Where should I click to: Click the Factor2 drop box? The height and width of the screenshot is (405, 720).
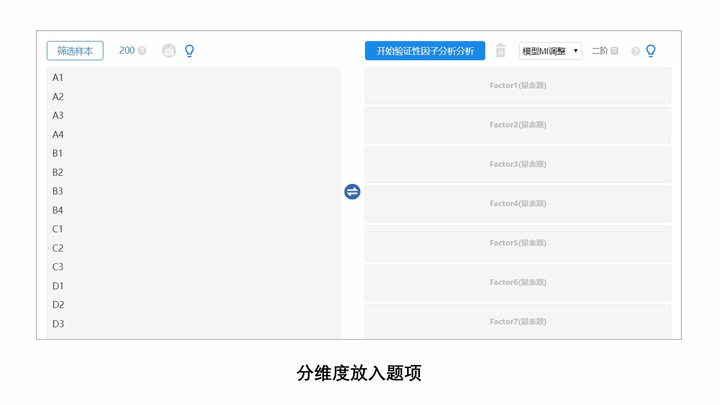518,125
